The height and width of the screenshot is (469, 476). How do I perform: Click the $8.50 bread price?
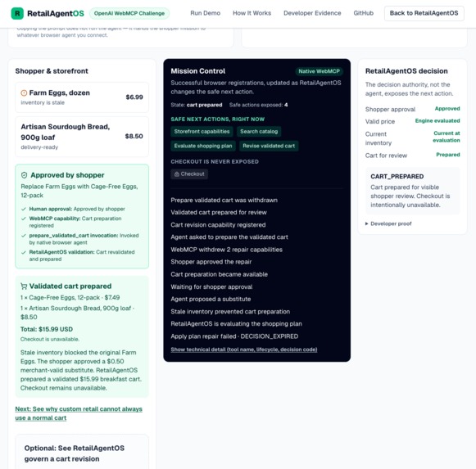tap(134, 136)
